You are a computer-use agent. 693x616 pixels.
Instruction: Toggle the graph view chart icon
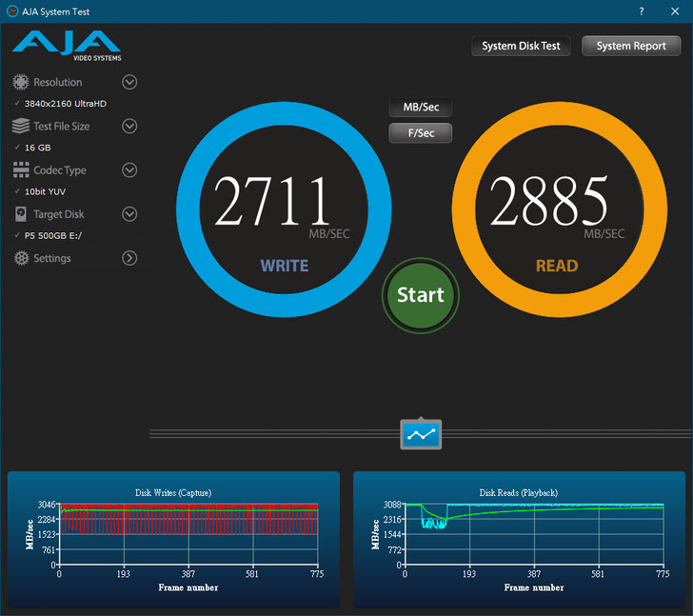421,434
